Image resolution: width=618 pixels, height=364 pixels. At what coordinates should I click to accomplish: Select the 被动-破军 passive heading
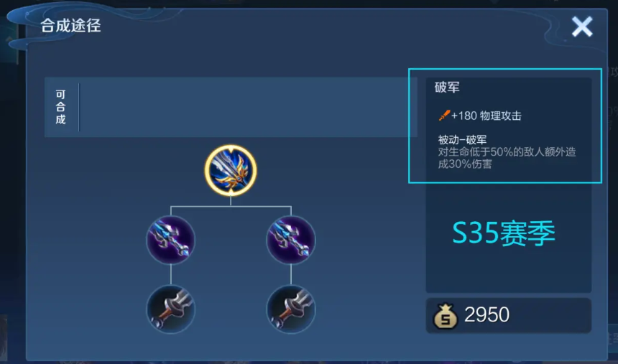pos(462,139)
